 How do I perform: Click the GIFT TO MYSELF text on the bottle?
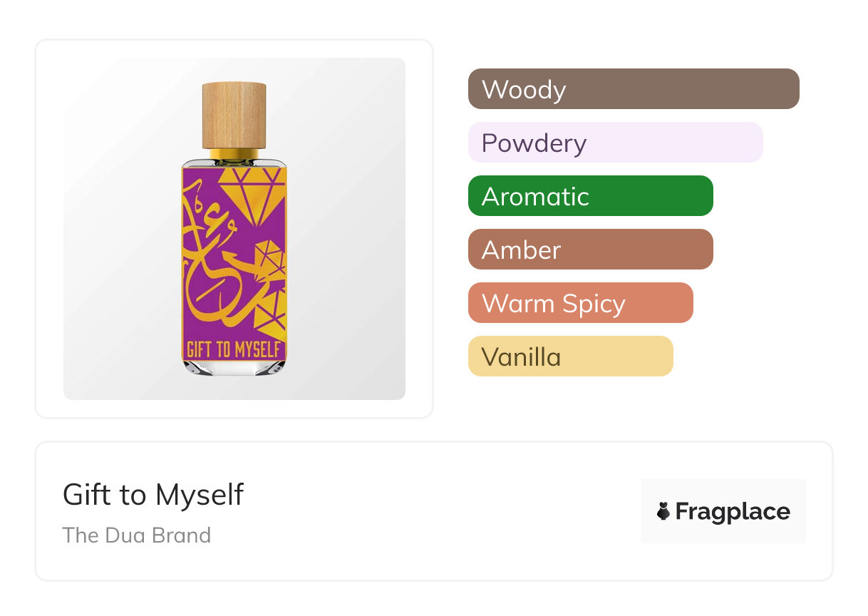click(x=234, y=349)
